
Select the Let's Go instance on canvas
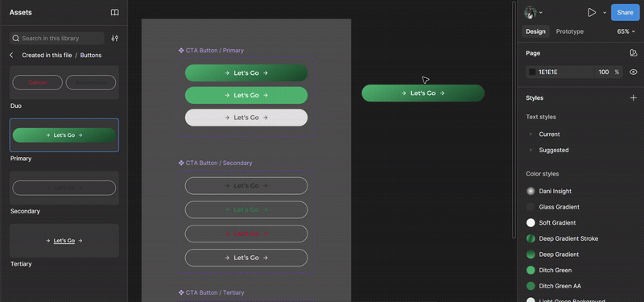[423, 93]
